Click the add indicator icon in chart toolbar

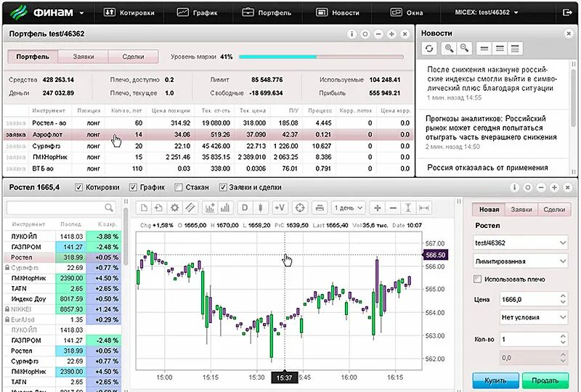[x=210, y=208]
